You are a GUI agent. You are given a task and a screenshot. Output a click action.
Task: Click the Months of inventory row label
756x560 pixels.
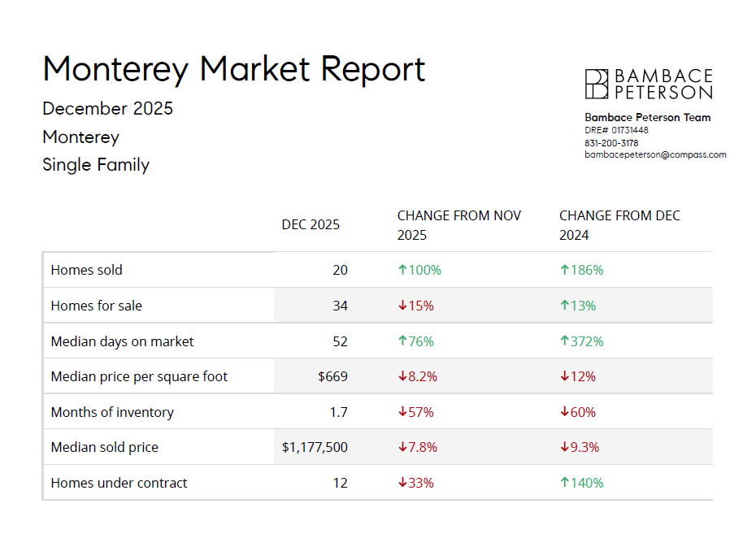tap(112, 413)
